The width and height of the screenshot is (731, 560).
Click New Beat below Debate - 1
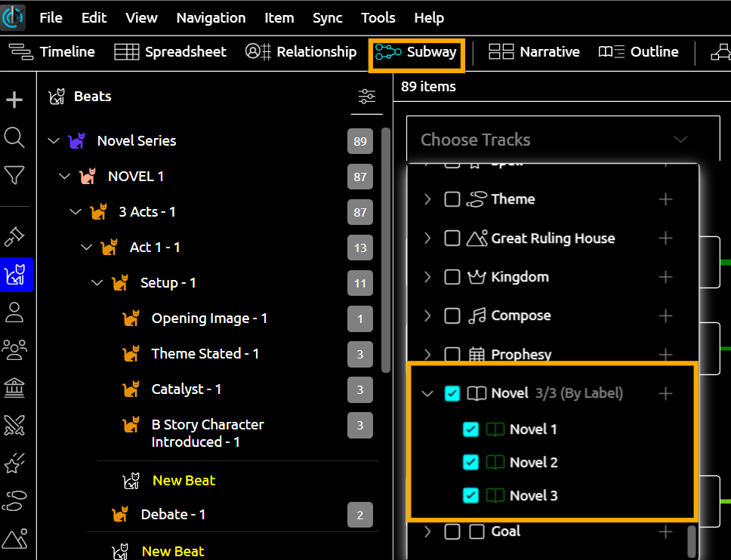coord(173,551)
